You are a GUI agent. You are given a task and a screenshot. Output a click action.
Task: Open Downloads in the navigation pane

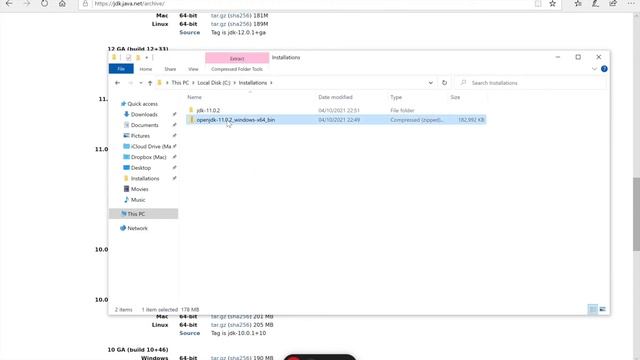click(144, 115)
